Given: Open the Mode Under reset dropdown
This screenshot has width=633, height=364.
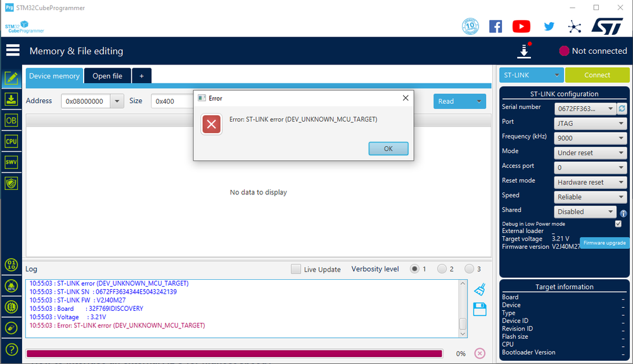Looking at the screenshot, I should pos(590,153).
